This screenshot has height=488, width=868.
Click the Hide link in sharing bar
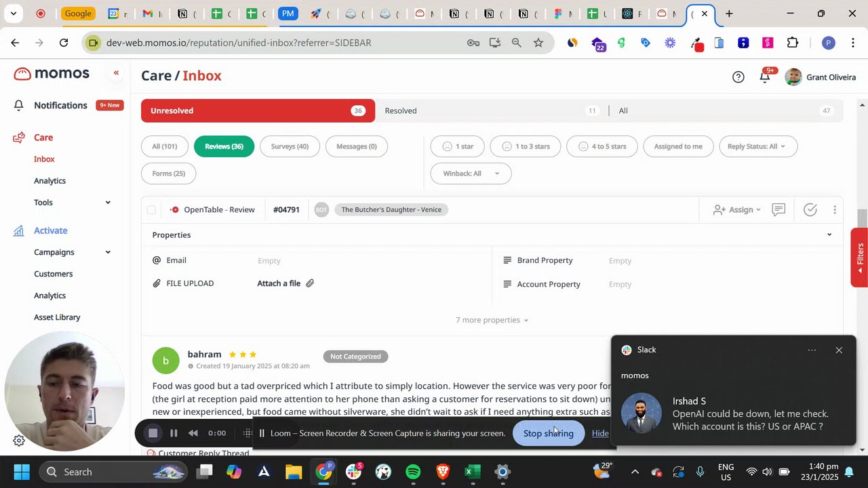tap(600, 433)
